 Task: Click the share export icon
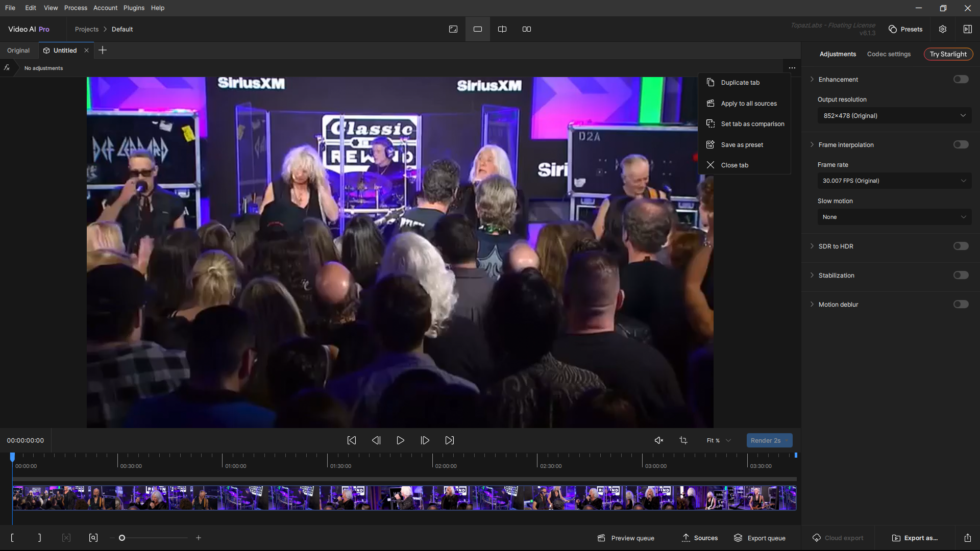[x=968, y=538]
